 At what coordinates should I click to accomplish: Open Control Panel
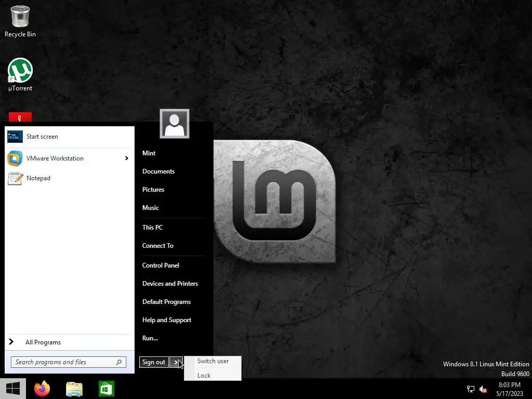coord(161,265)
